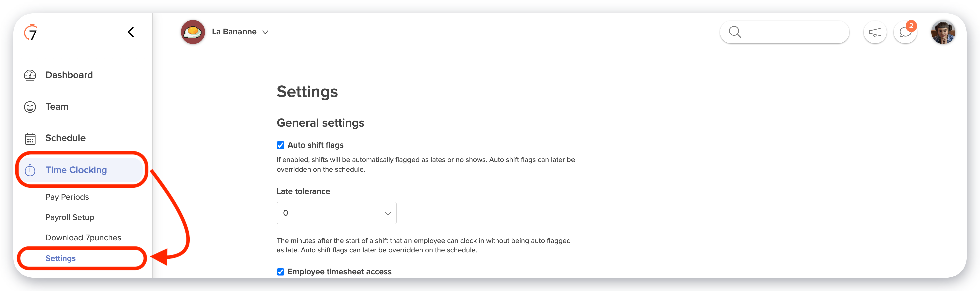Open the Pay Periods submenu item
980x291 pixels.
[67, 197]
